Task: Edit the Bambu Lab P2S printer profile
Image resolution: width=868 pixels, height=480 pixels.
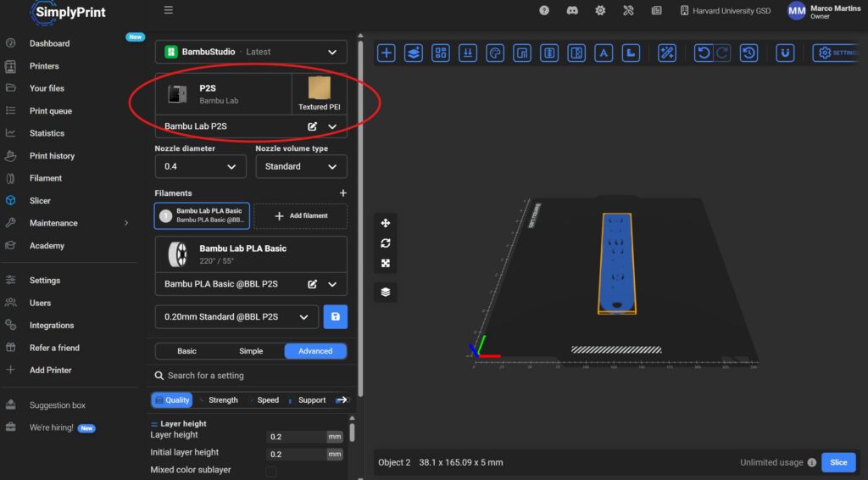Action: (x=312, y=126)
